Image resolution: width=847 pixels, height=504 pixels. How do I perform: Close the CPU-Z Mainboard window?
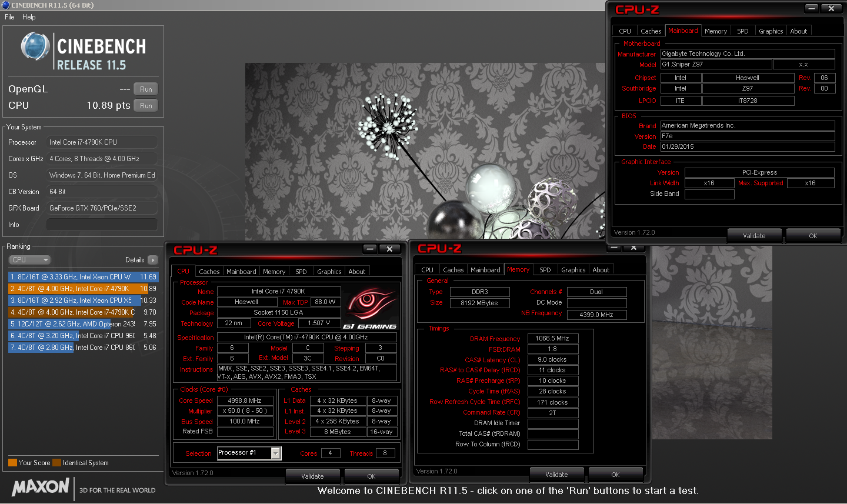(x=831, y=8)
